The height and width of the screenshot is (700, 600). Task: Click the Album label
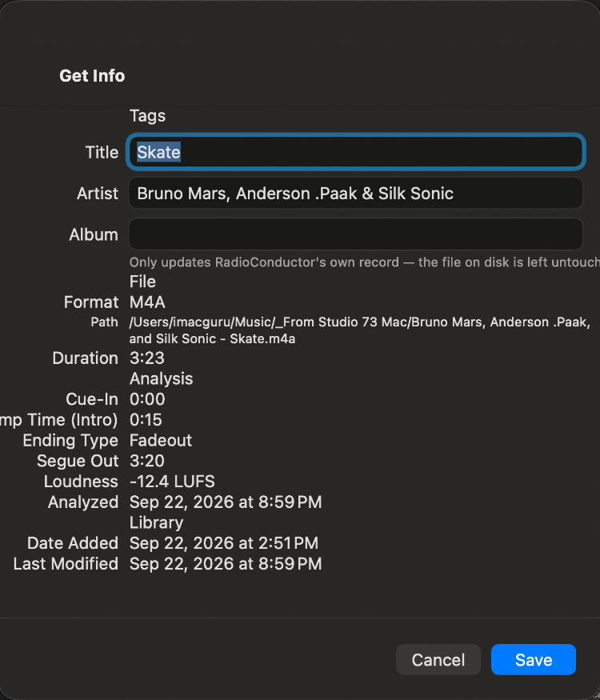tap(94, 234)
